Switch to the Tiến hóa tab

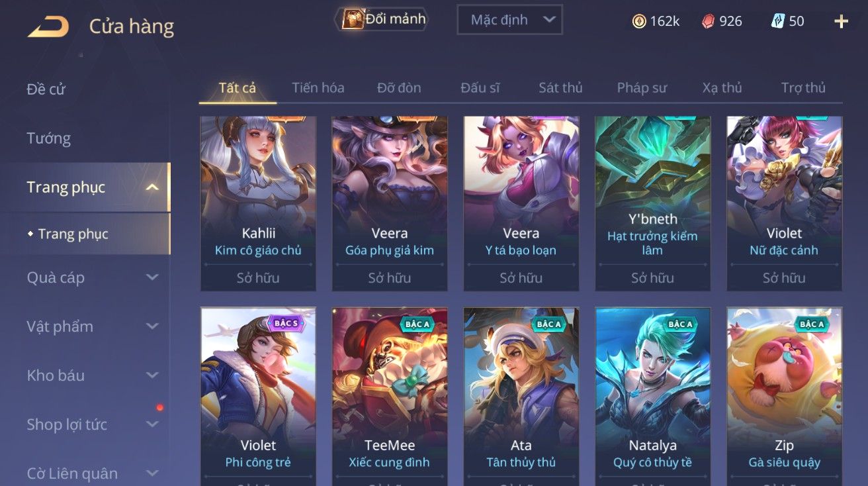coord(318,87)
